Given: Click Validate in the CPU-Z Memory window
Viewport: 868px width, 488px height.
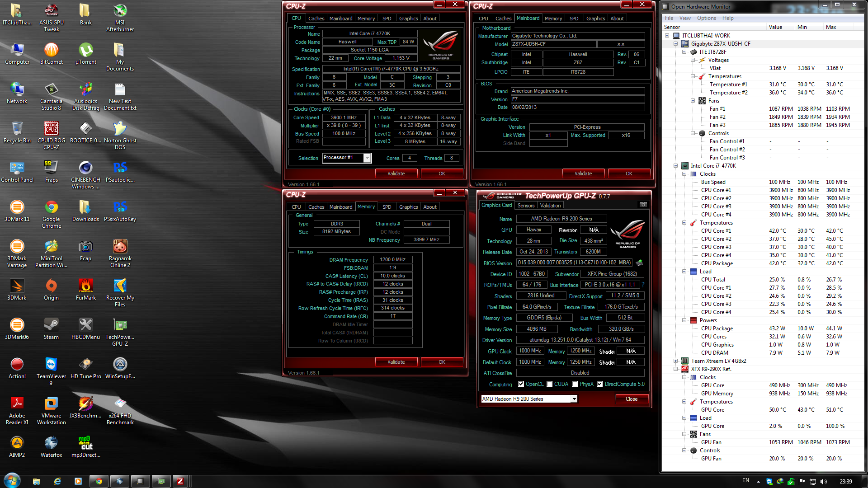Looking at the screenshot, I should [396, 362].
